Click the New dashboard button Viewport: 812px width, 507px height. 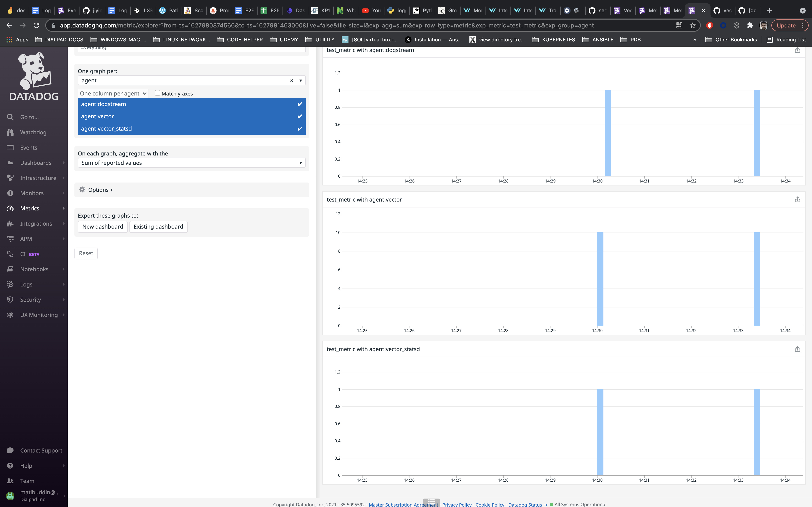102,227
